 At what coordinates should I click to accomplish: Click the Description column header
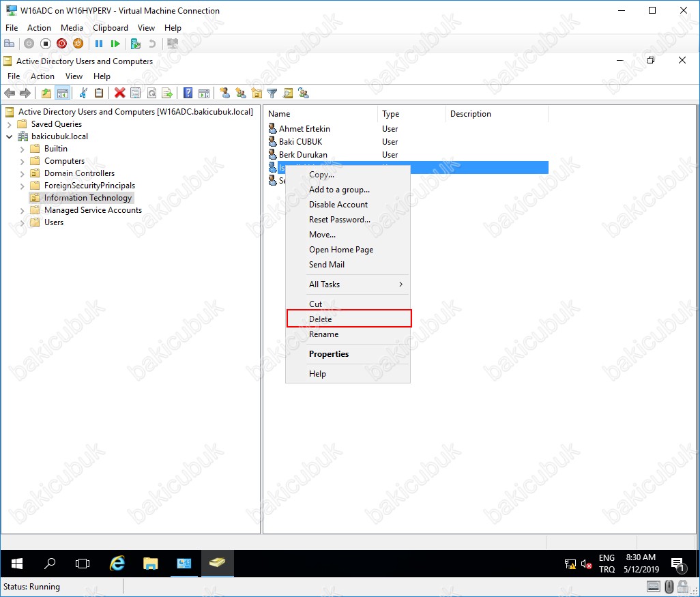(497, 114)
